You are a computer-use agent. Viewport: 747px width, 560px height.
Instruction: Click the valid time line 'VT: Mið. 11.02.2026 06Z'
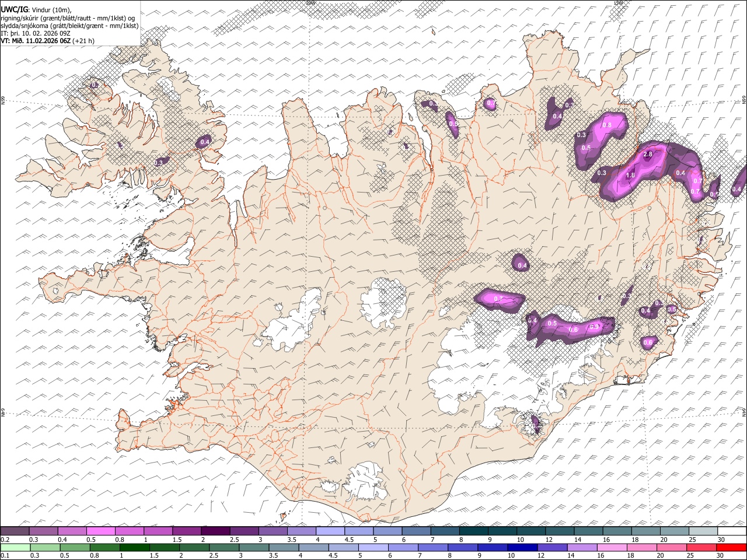(x=36, y=41)
